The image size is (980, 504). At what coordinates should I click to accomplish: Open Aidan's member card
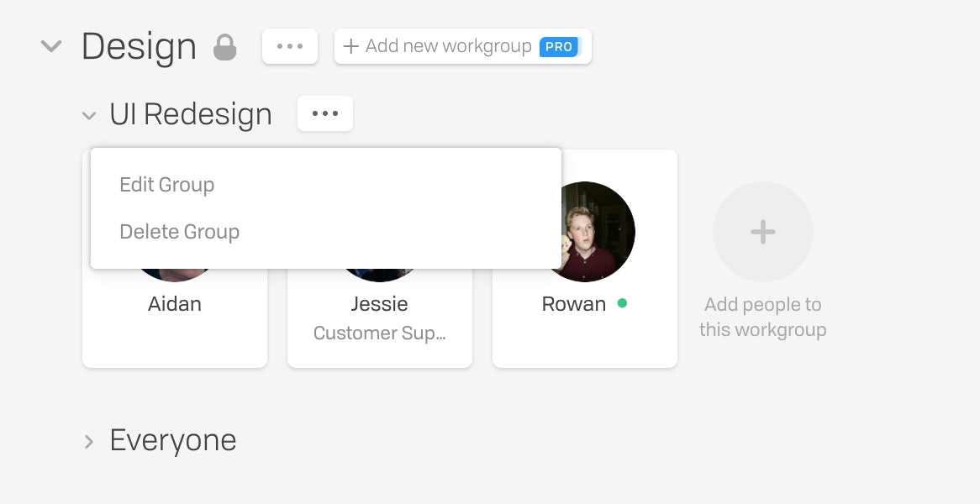click(x=175, y=318)
